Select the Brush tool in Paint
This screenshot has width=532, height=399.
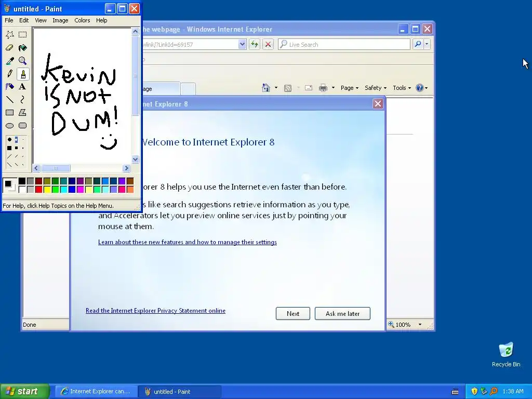pyautogui.click(x=23, y=74)
